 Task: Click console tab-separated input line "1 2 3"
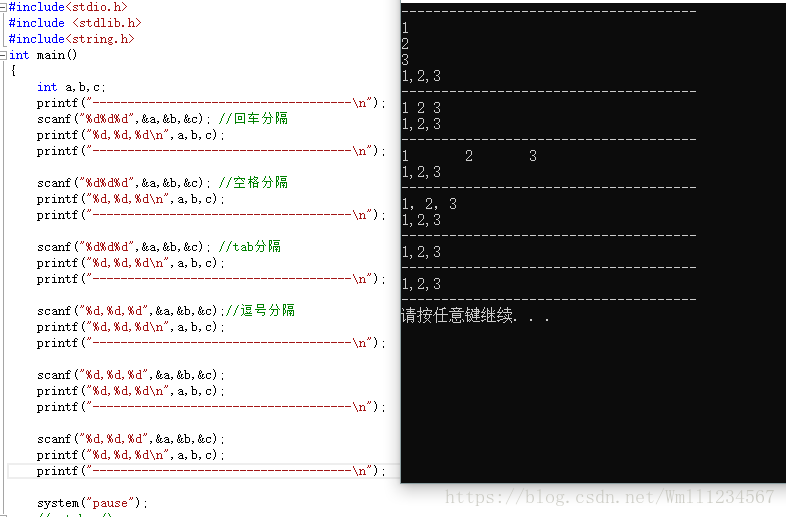pyautogui.click(x=469, y=156)
